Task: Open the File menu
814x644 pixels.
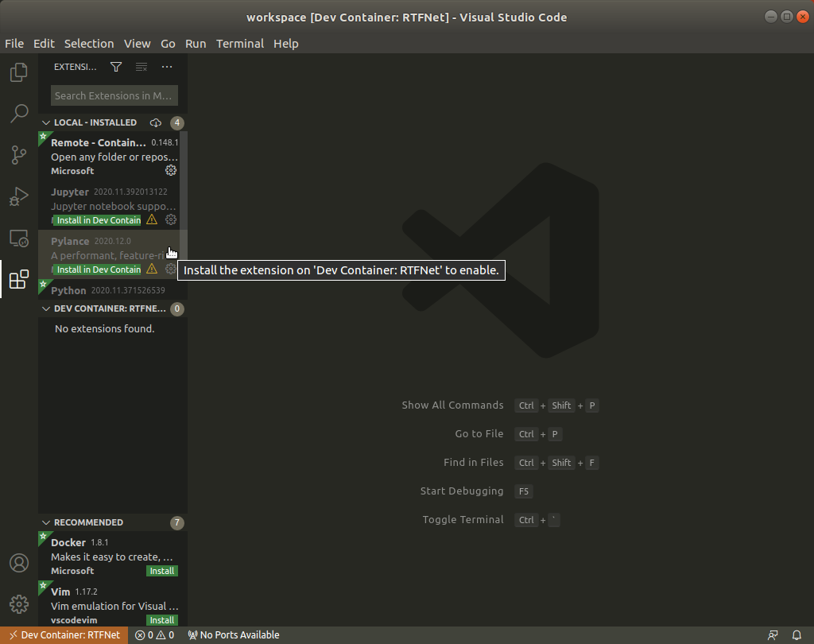Action: pos(14,44)
